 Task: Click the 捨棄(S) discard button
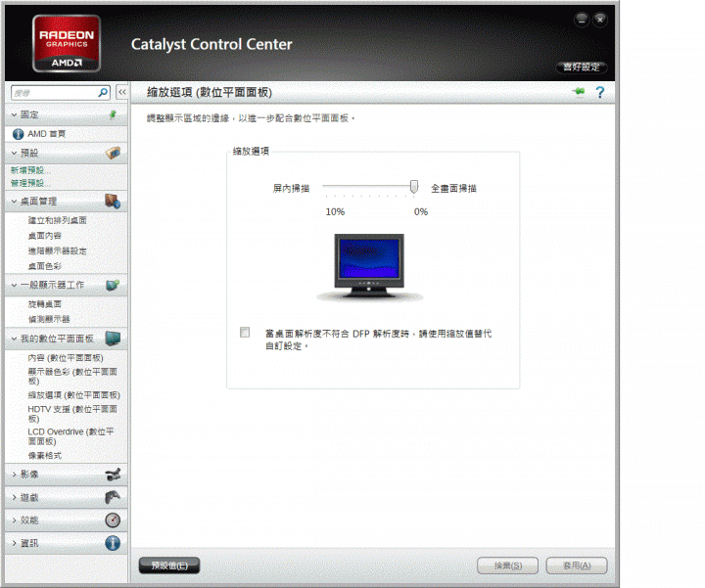[x=507, y=565]
